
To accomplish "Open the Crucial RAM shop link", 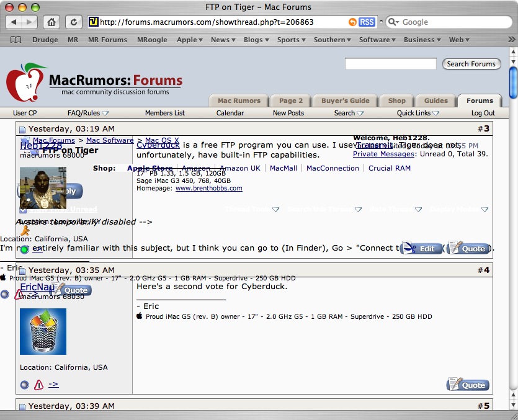I will (x=390, y=168).
